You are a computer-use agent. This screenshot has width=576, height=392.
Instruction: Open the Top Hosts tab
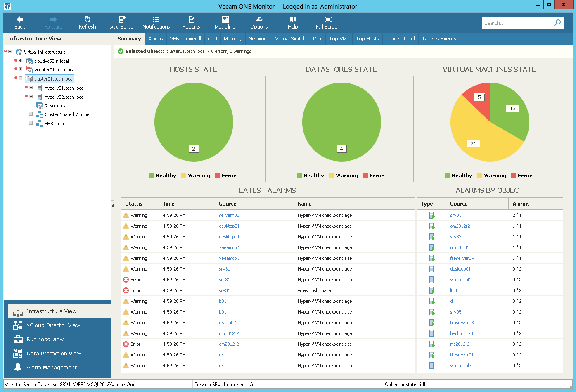[367, 39]
